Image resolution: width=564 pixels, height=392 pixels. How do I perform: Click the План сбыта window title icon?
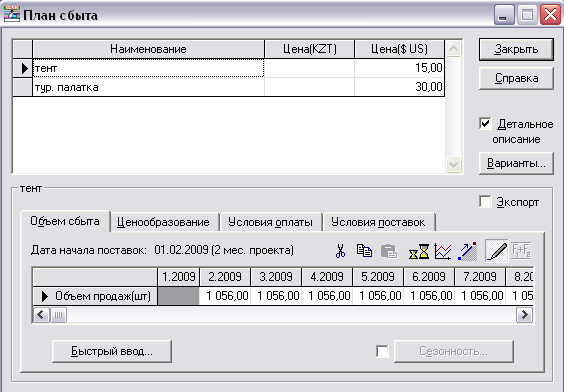[12, 14]
